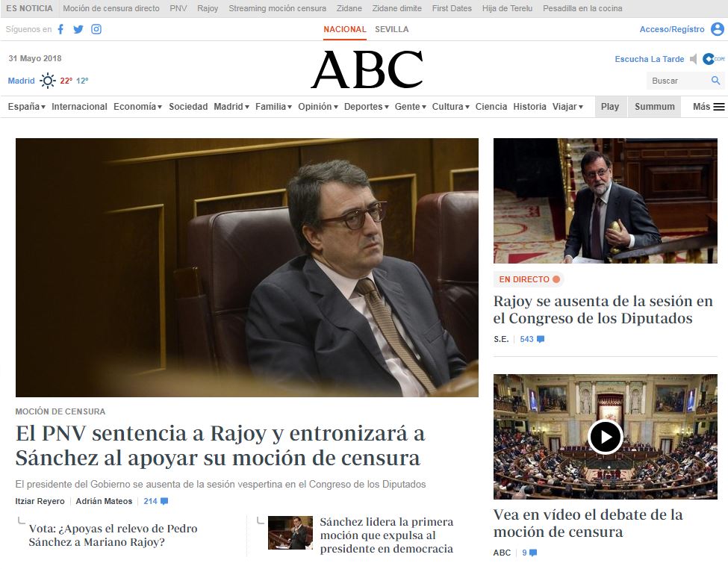The height and width of the screenshot is (569, 728).
Task: Click the Madrid weather city link
Action: tap(22, 81)
